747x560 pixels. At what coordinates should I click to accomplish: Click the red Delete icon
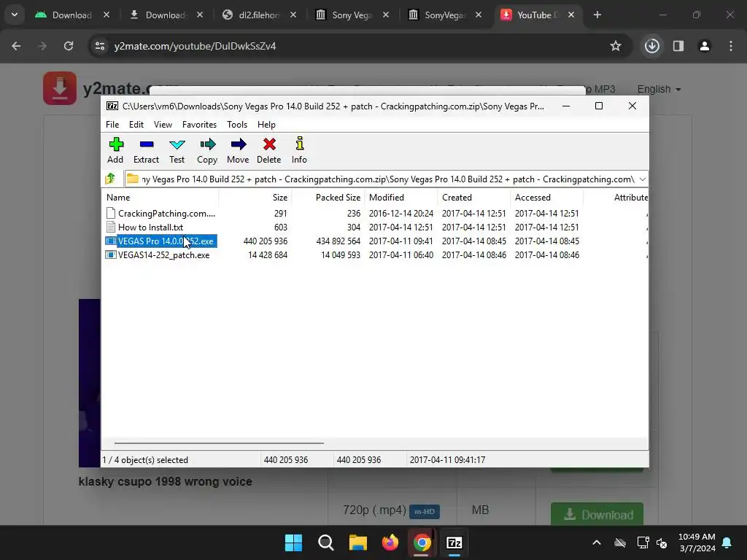(x=269, y=150)
